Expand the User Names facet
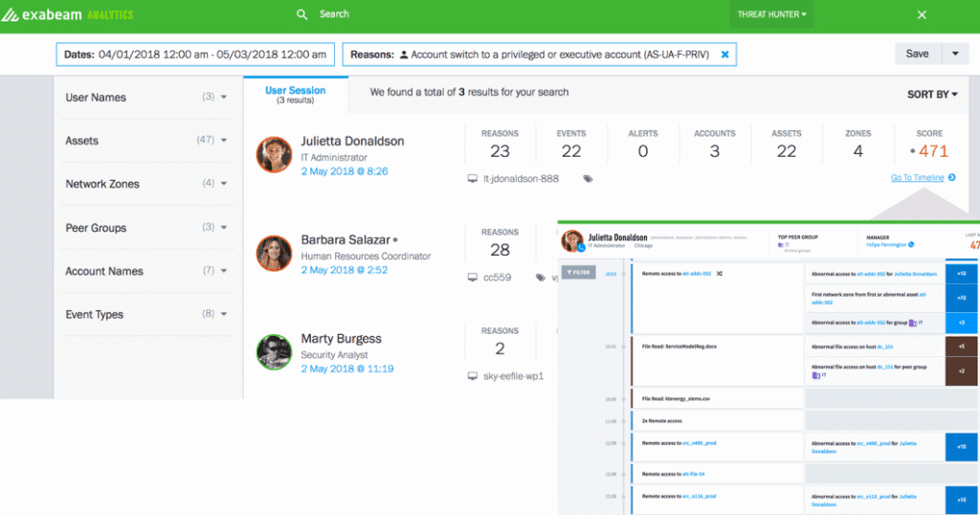Image resolution: width=980 pixels, height=515 pixels. 146,97
